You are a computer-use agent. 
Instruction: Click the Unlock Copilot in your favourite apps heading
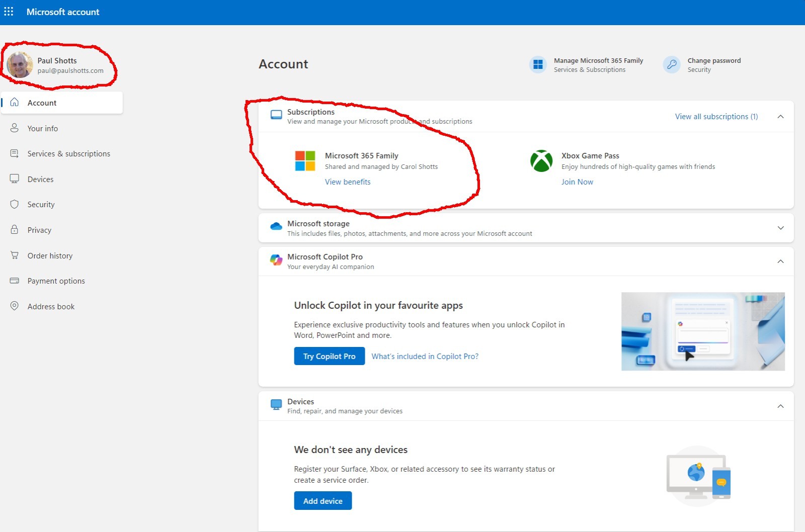pyautogui.click(x=378, y=305)
